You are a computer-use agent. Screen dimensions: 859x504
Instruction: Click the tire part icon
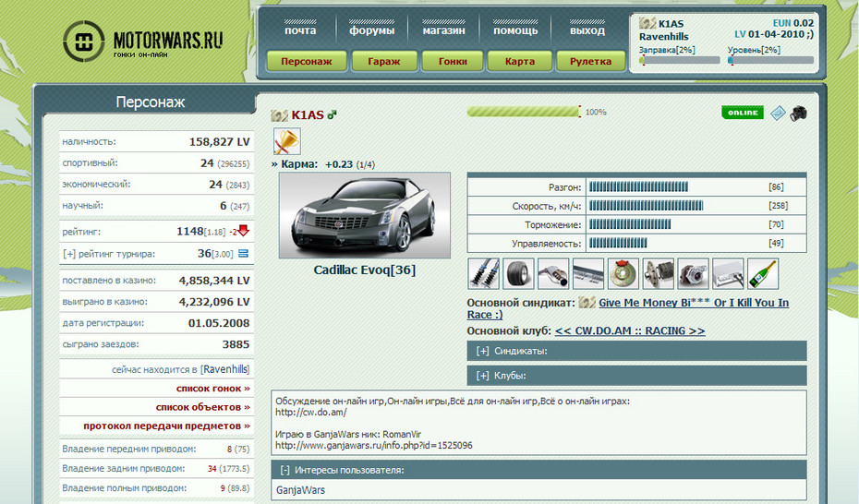517,274
